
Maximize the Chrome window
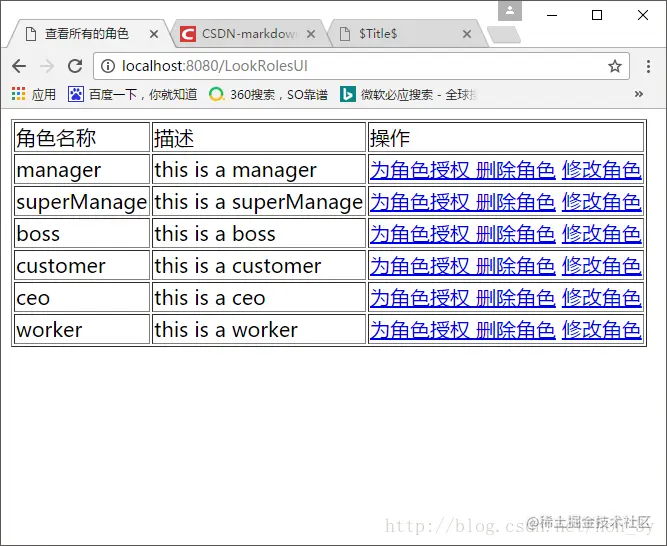597,15
